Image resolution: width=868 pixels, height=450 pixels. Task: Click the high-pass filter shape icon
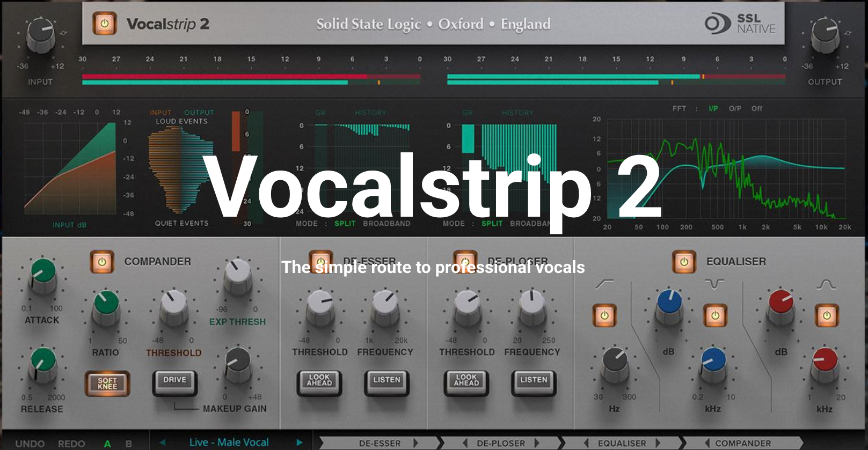(x=604, y=284)
